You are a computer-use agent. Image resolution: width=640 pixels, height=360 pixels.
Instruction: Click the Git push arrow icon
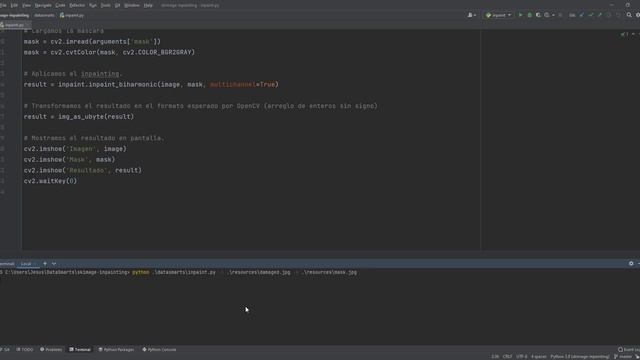coord(600,15)
